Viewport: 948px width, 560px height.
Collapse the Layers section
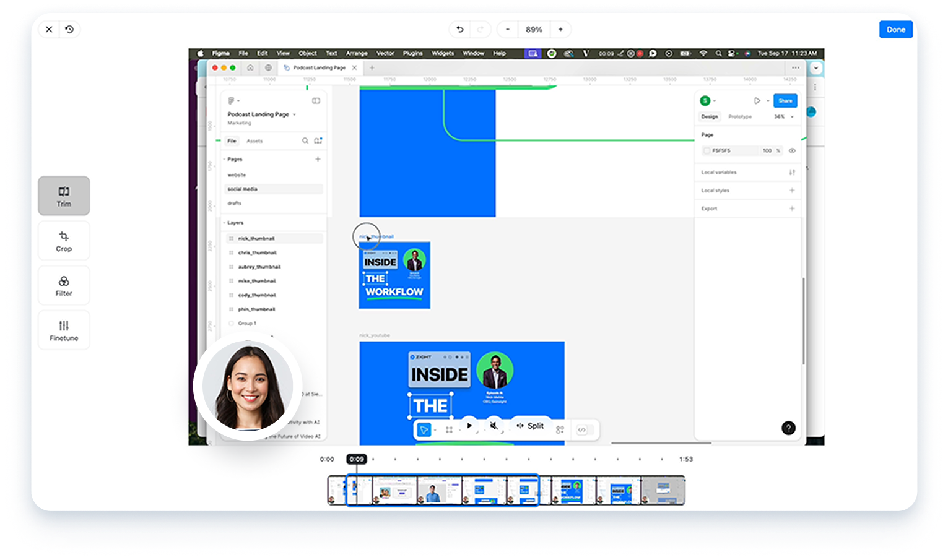[224, 223]
